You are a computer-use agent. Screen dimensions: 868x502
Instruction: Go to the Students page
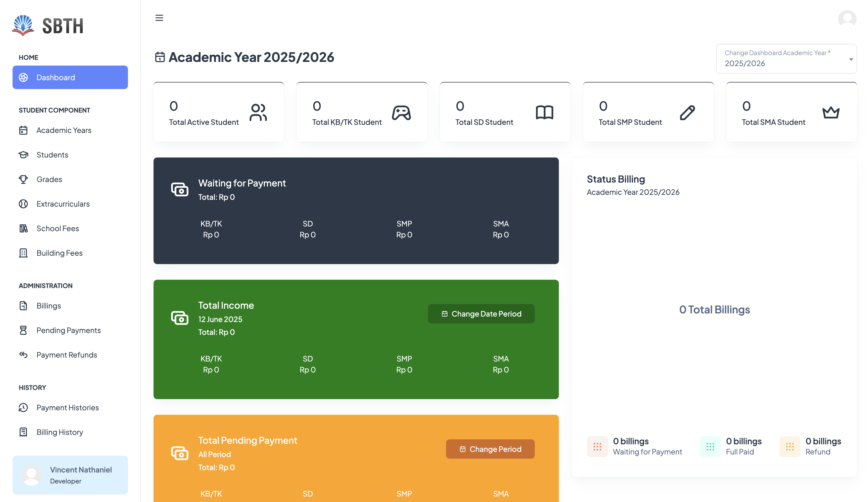click(x=52, y=155)
